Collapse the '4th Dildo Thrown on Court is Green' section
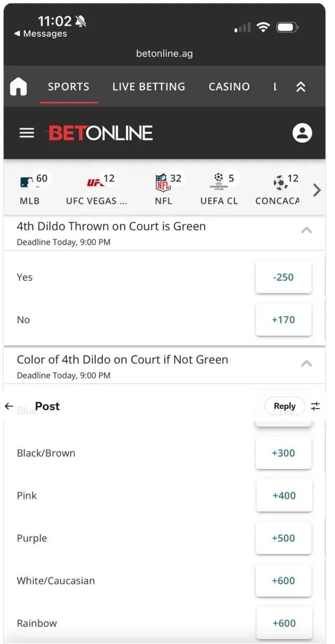 click(306, 230)
